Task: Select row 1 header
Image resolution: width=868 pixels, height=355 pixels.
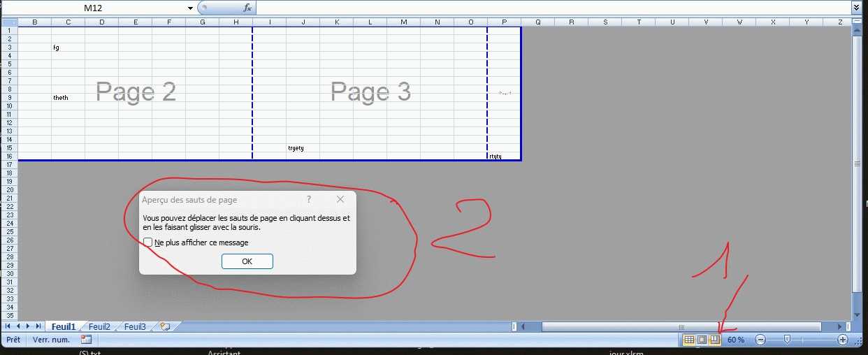Action: [9, 31]
